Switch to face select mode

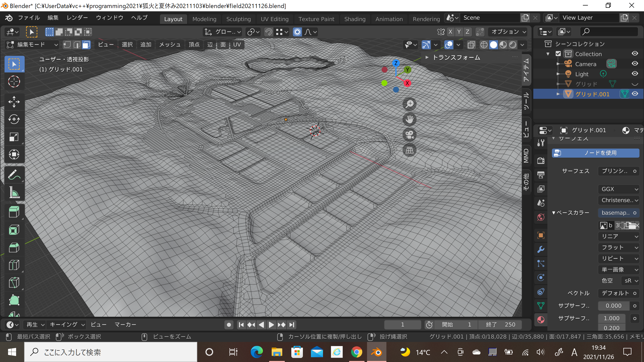coord(86,45)
